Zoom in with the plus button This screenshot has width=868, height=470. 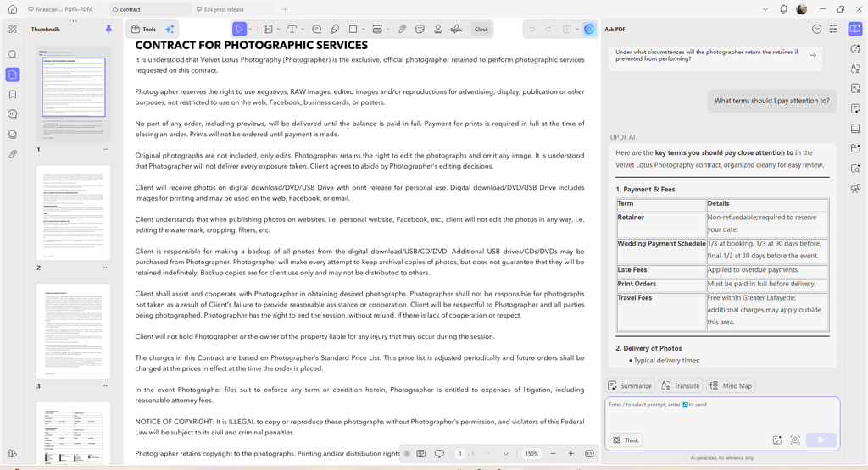point(571,453)
